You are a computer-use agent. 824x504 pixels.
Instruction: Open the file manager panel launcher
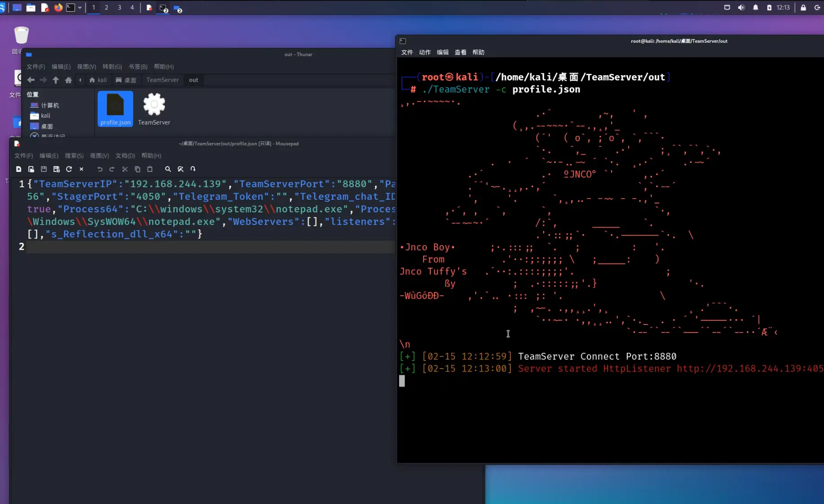[x=31, y=8]
